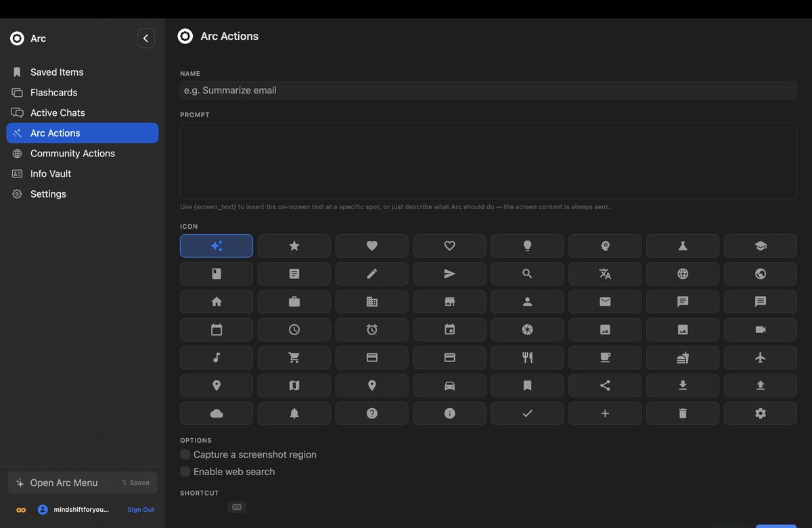
Task: Click the Open Arc Menu button
Action: pos(83,483)
